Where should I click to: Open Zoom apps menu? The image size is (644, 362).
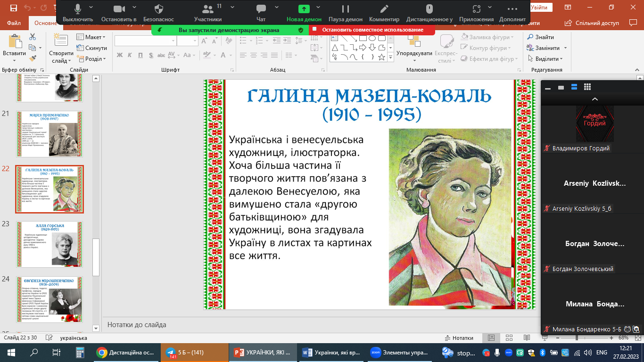(476, 13)
